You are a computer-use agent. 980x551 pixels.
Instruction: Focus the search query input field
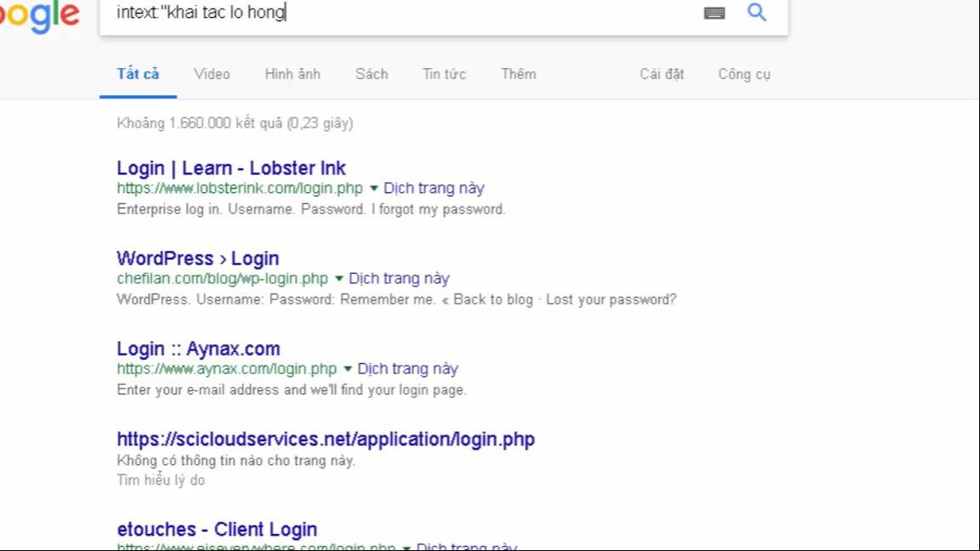(x=400, y=13)
